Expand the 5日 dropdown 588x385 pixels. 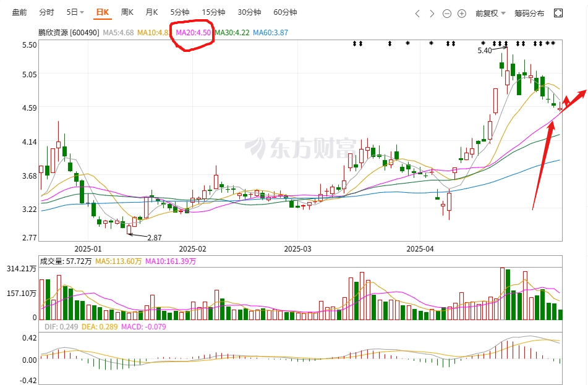75,12
